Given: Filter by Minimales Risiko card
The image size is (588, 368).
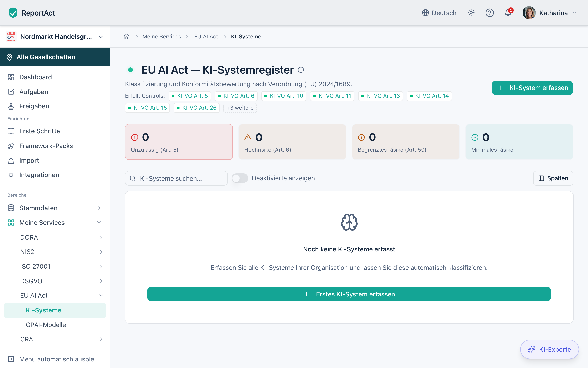Looking at the screenshot, I should pyautogui.click(x=519, y=142).
